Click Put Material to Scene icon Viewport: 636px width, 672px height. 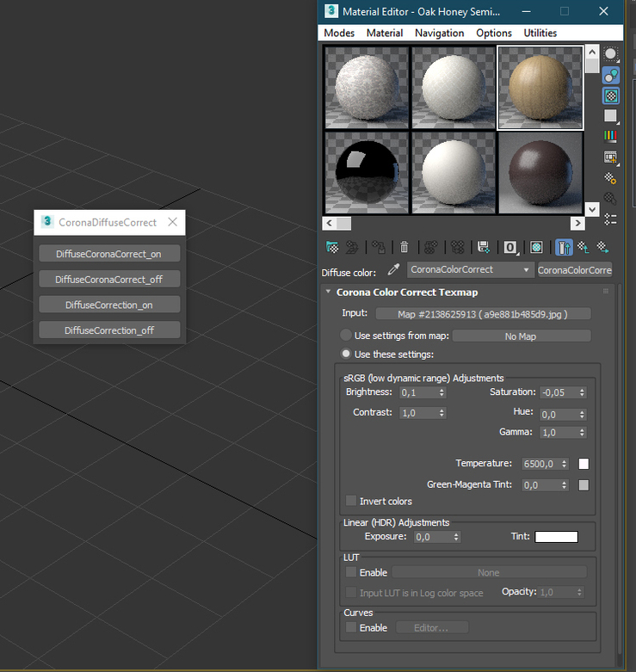coord(352,247)
